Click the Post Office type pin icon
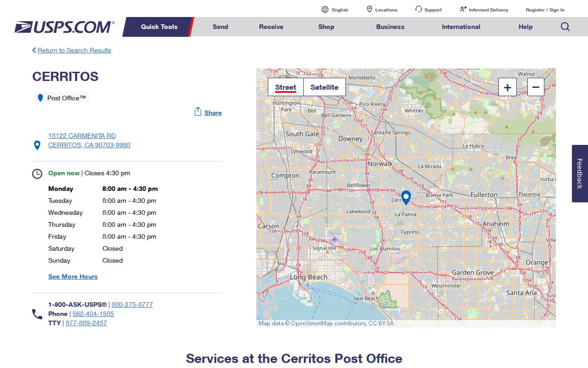This screenshot has width=588, height=368. tap(40, 98)
